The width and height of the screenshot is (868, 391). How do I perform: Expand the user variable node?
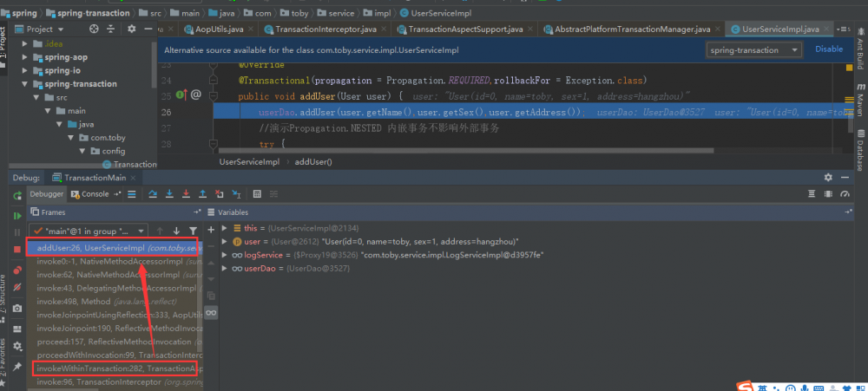click(225, 241)
